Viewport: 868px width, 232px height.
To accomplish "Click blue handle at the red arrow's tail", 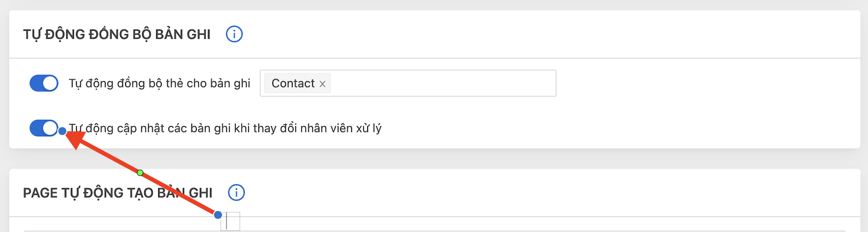I will (x=218, y=215).
